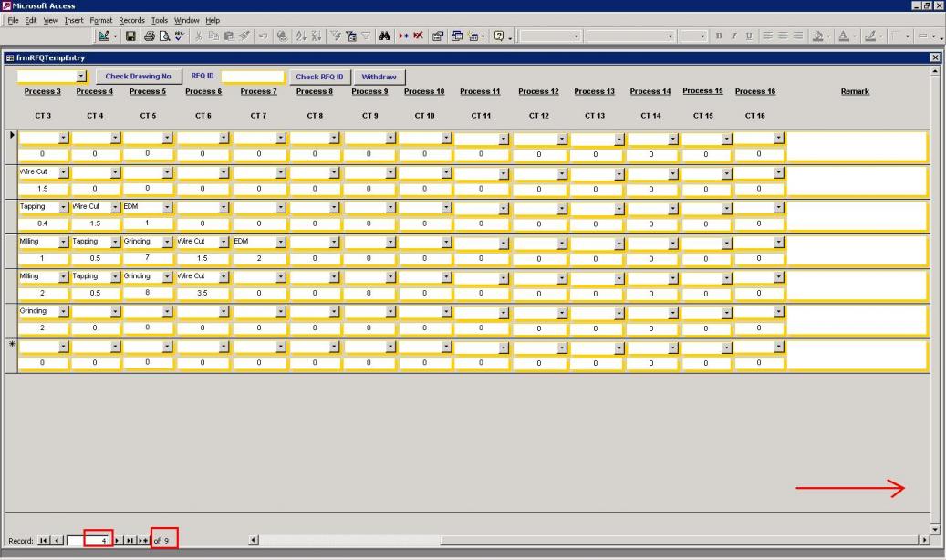Jump to the first record button

tap(43, 541)
